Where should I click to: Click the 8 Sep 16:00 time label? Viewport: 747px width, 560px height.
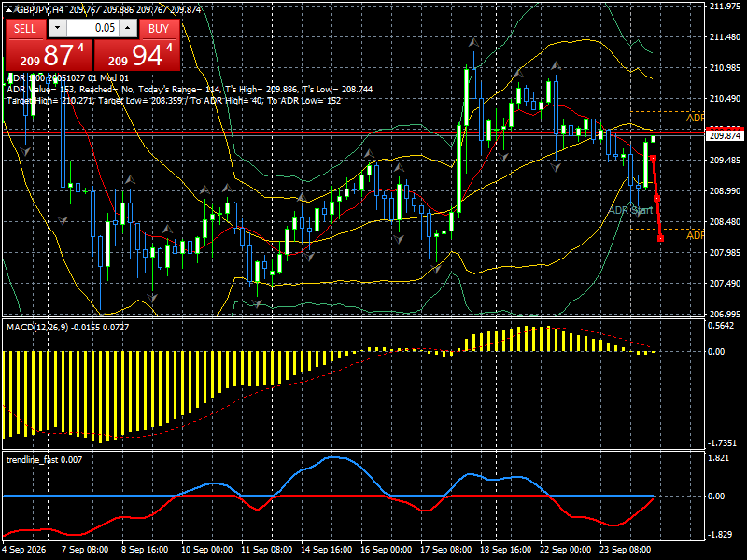coord(145,550)
